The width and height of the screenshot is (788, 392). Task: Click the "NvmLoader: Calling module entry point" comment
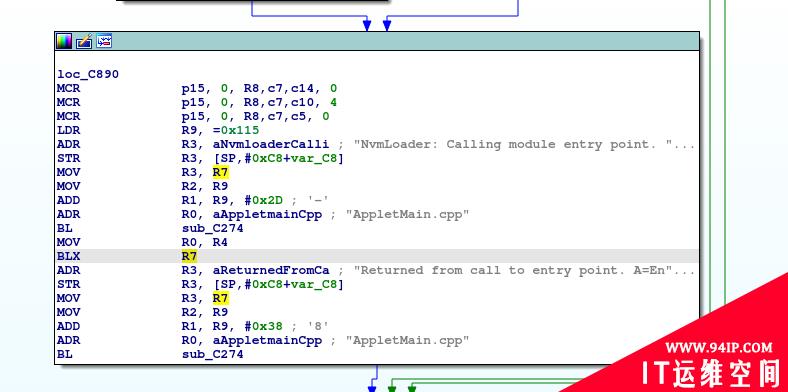tap(524, 145)
